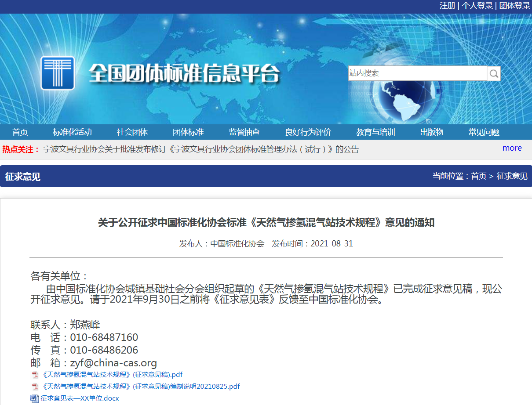Screen dimensions: 532x405
Task: Open 标准化活动 menu item
Action: [x=72, y=132]
